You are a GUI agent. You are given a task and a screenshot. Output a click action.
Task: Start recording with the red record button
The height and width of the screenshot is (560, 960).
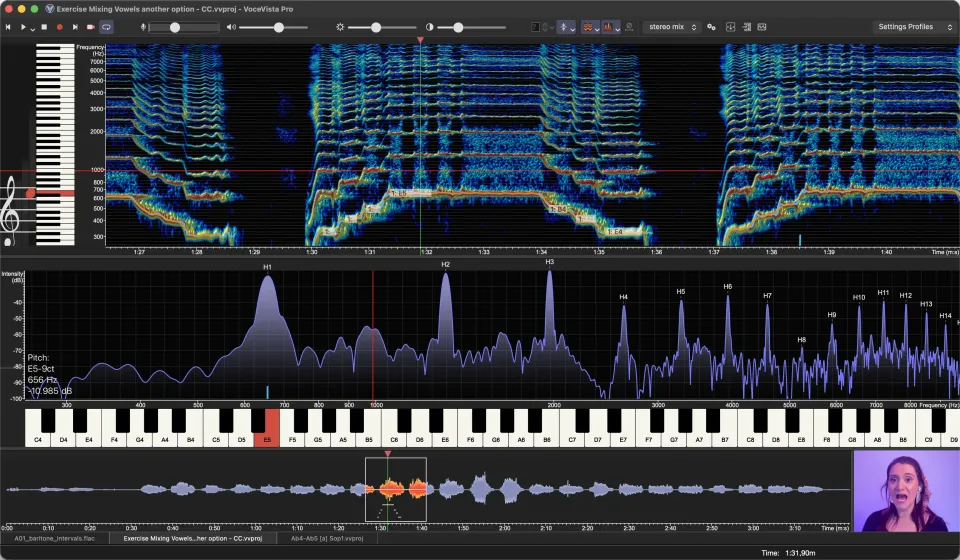59,27
